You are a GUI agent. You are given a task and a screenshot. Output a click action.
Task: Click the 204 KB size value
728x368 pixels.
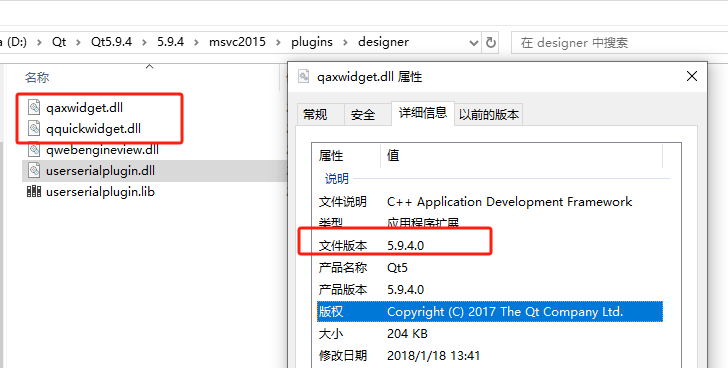pyautogui.click(x=407, y=334)
